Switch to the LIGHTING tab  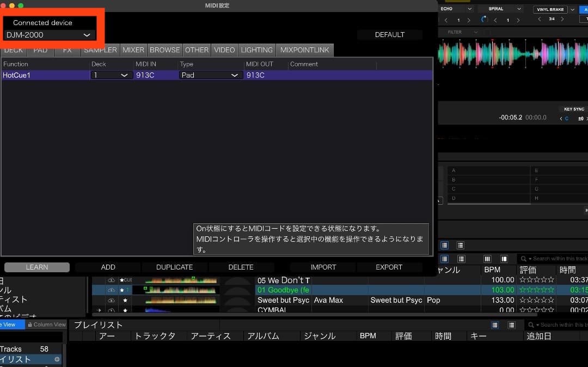pyautogui.click(x=256, y=50)
